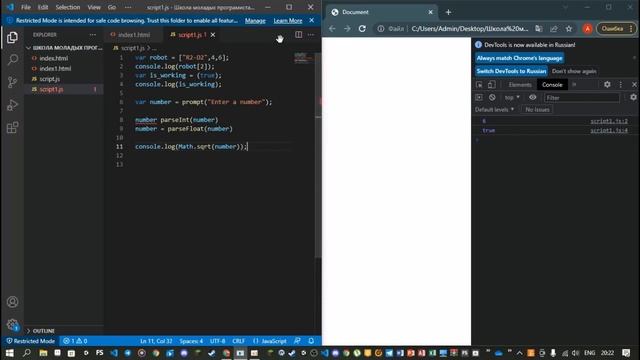The width and height of the screenshot is (640, 360).
Task: Open editor More Actions ellipsis
Action: point(311,35)
